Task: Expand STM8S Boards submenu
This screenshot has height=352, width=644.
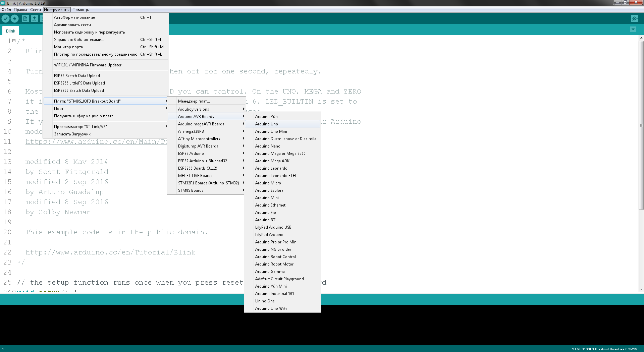Action: point(206,190)
